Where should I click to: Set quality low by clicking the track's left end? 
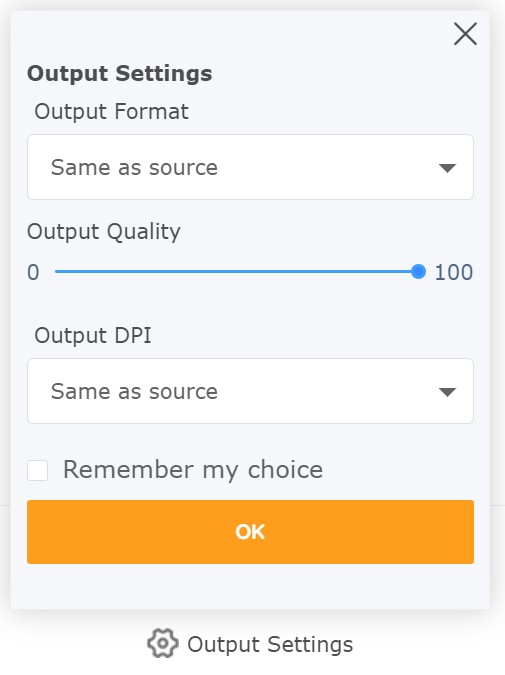[x=58, y=272]
